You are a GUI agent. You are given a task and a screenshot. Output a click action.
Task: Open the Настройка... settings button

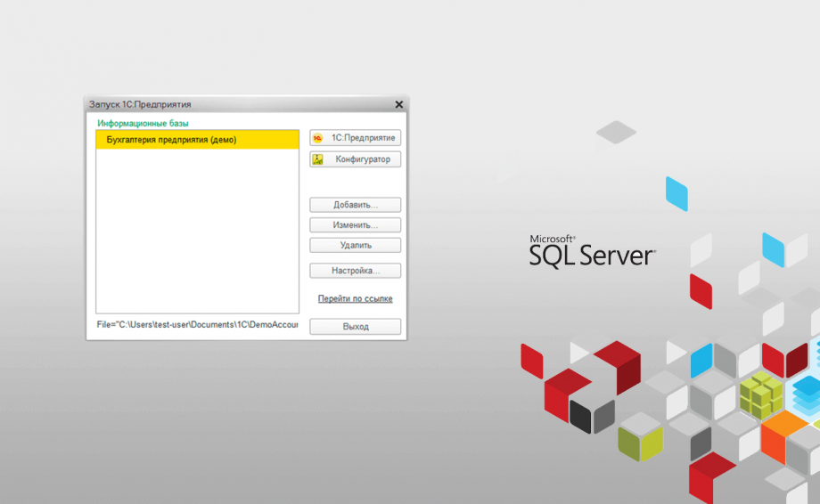[x=355, y=271]
